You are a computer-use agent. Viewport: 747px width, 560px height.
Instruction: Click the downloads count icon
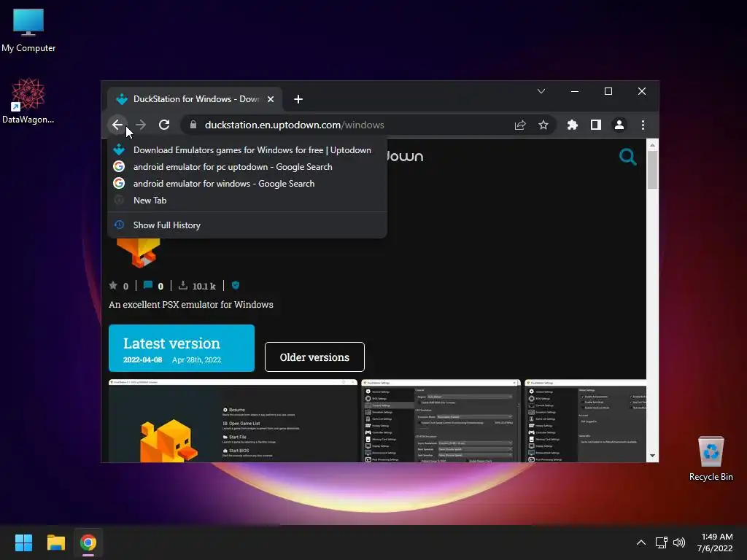pos(182,285)
